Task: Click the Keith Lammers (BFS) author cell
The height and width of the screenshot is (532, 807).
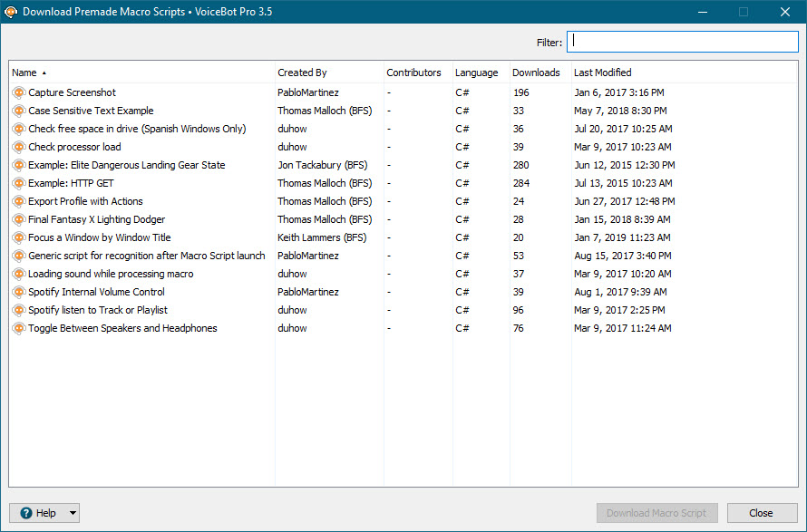Action: click(322, 237)
